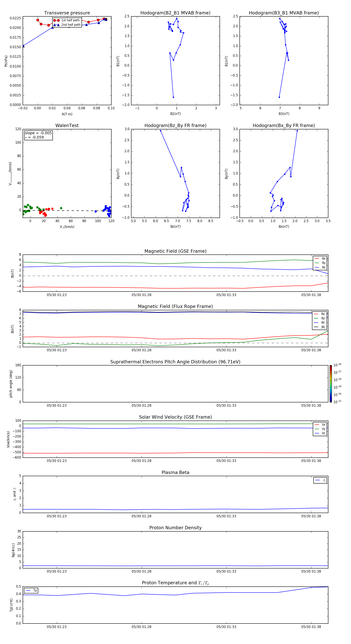Screen dimensions: 351x644
Task: Click the "WalenTest" plot title
Action: (67, 125)
